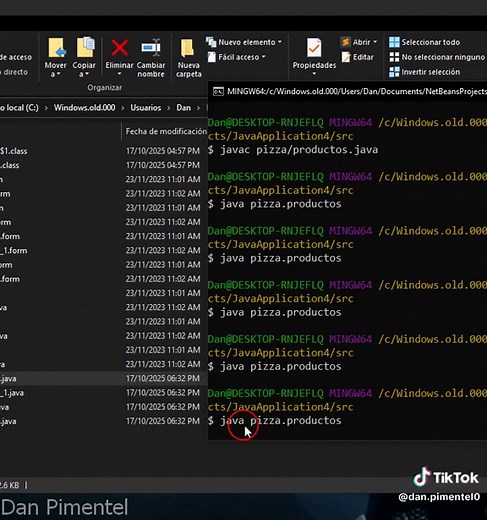Expand the Nuevo elemento dropdown
This screenshot has width=487, height=520.
(280, 42)
